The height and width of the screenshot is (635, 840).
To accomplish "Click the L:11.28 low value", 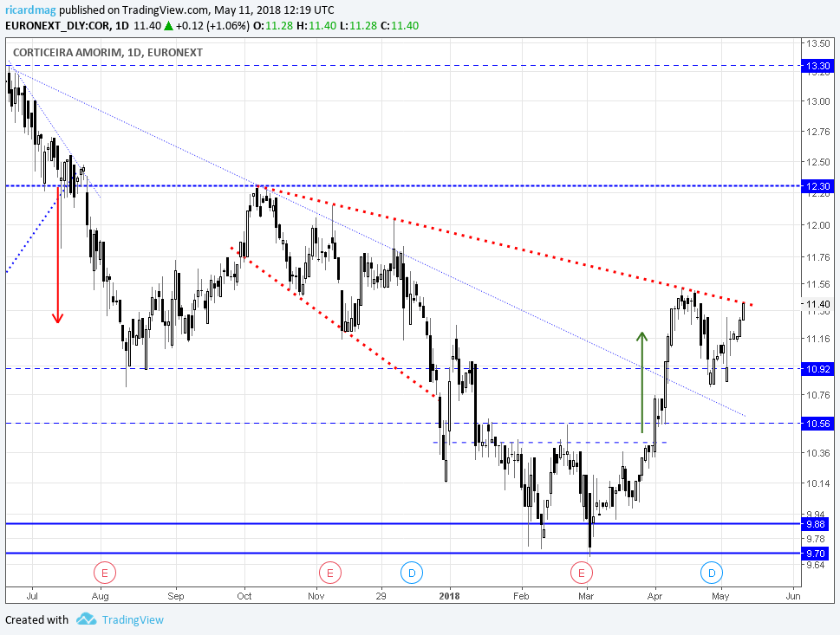I will [x=358, y=26].
